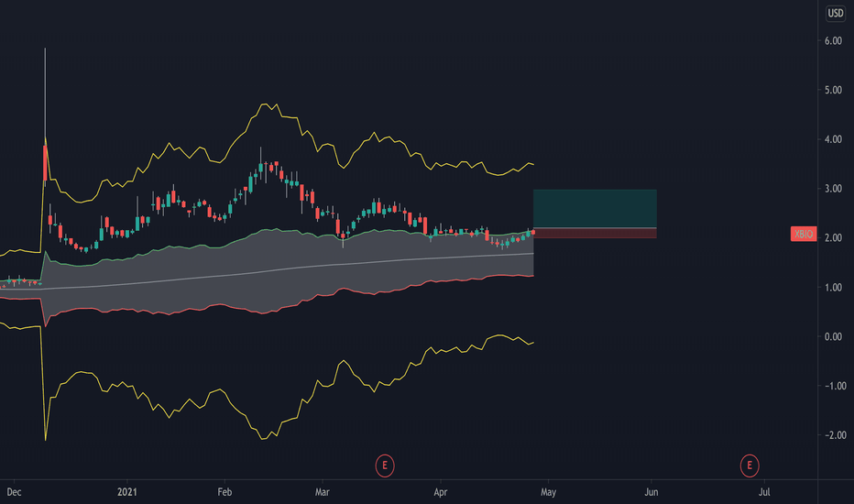This screenshot has height=504, width=854.
Task: Click the May date label
Action: point(548,492)
